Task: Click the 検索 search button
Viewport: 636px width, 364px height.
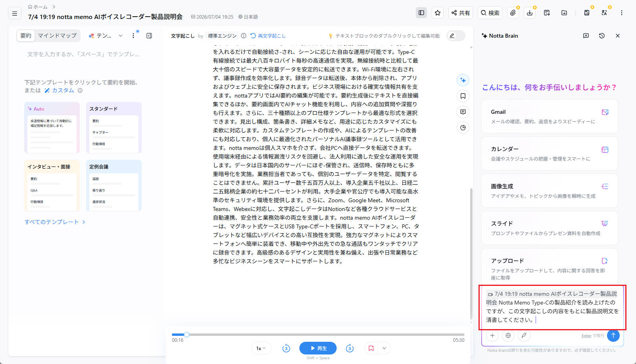Action: (x=490, y=13)
